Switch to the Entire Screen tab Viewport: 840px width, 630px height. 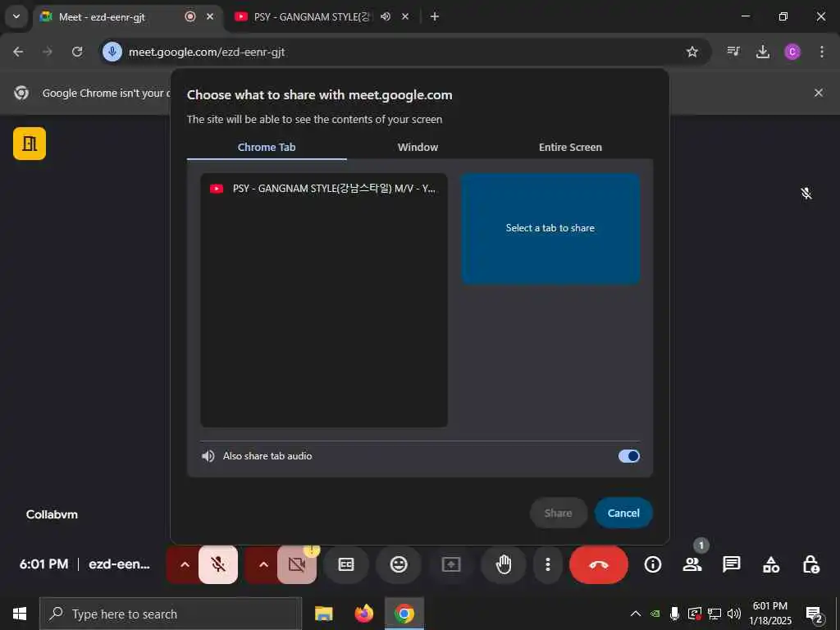(x=570, y=148)
